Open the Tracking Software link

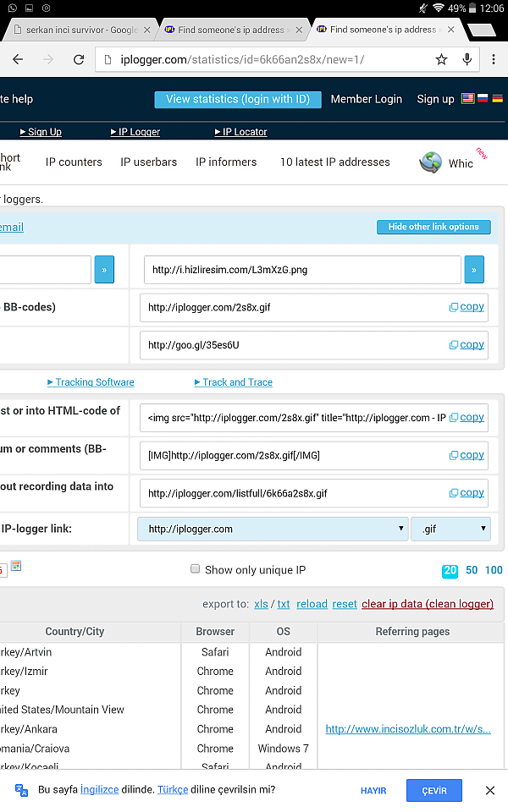[x=91, y=382]
